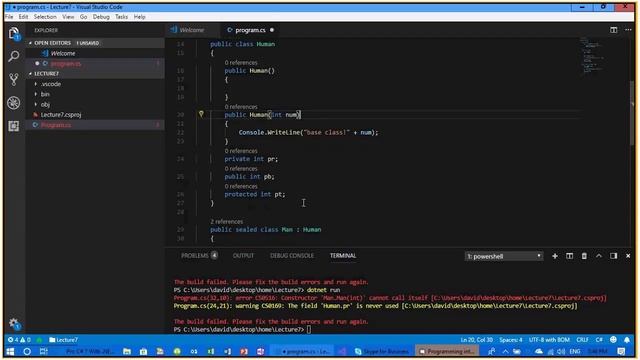Open Cortana search circle on taskbar
The width and height of the screenshot is (640, 360).
27,351
